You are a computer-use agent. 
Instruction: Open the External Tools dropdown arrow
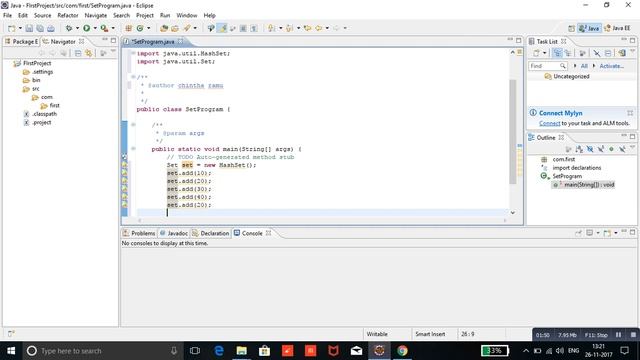(113, 28)
